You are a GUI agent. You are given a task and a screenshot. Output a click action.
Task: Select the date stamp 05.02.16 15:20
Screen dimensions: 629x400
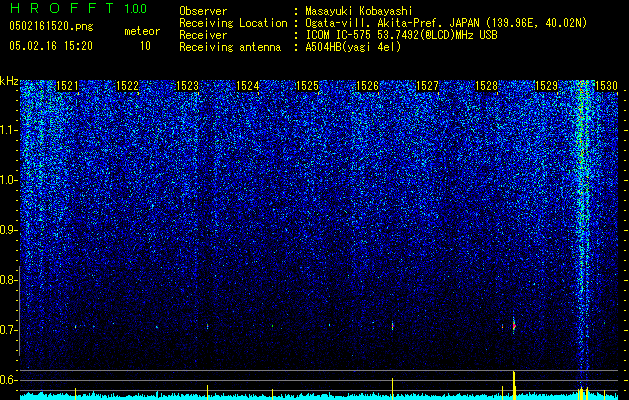(x=51, y=46)
